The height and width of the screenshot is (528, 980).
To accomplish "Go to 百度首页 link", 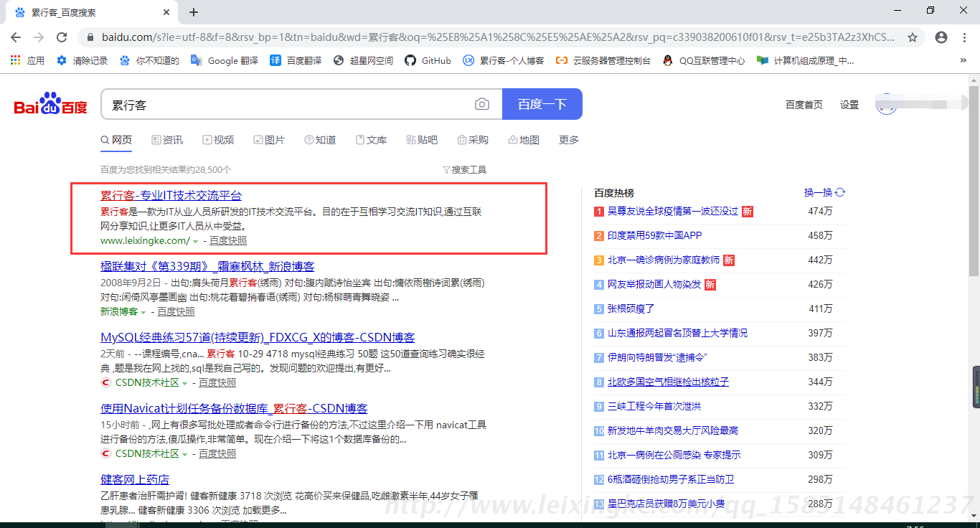I will point(804,105).
